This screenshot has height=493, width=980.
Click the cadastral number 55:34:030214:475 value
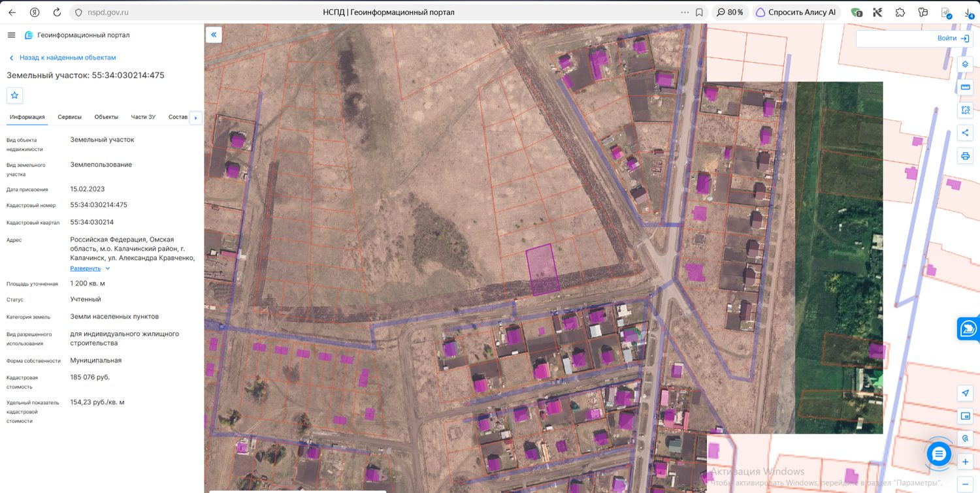(99, 205)
